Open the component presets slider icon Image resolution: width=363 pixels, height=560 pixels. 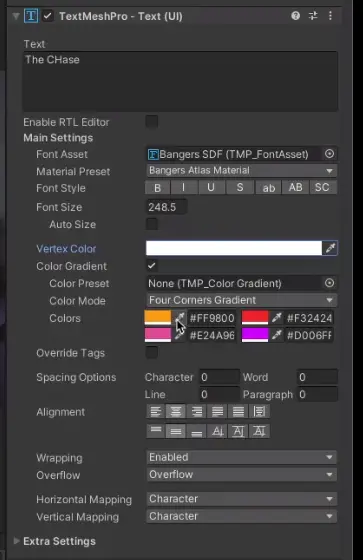point(313,16)
